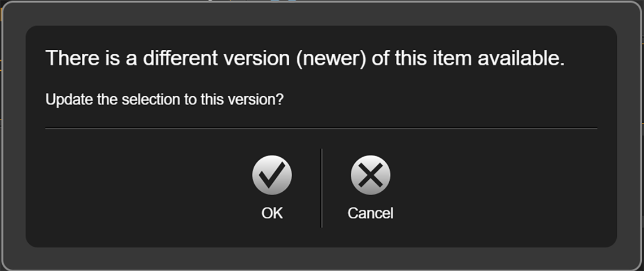Click the X icon to cancel

tap(371, 175)
